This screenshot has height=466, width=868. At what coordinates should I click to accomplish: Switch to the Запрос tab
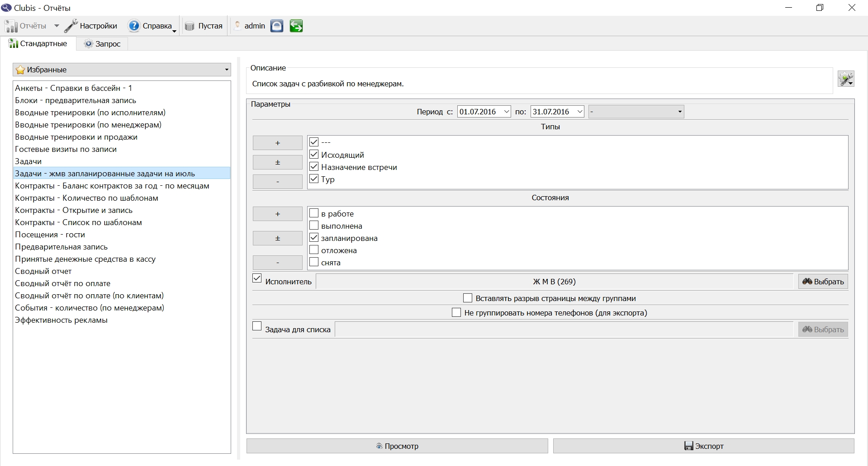(102, 44)
